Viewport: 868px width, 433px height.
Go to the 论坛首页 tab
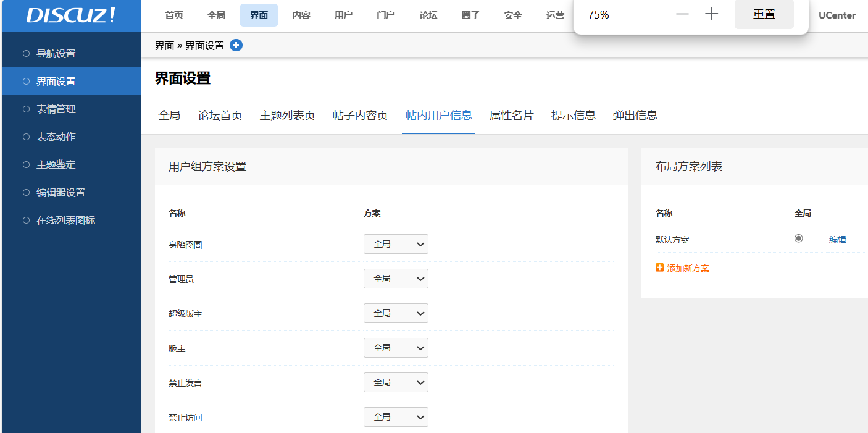pyautogui.click(x=220, y=116)
